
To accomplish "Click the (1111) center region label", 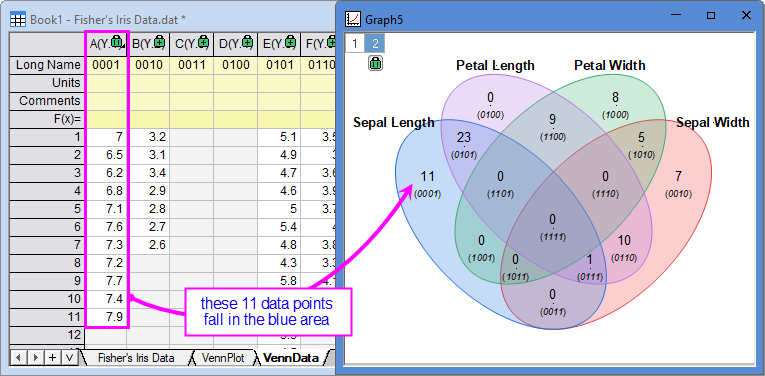I will coord(552,237).
